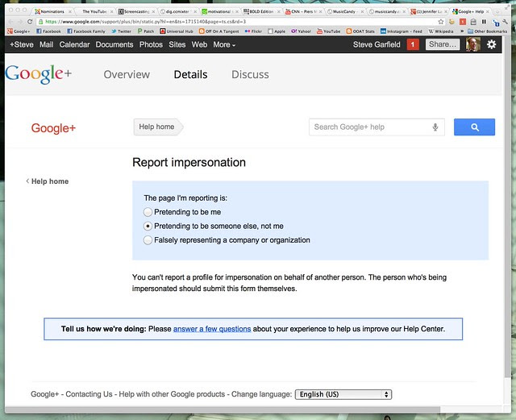Open Mail from the Google bar

point(47,44)
